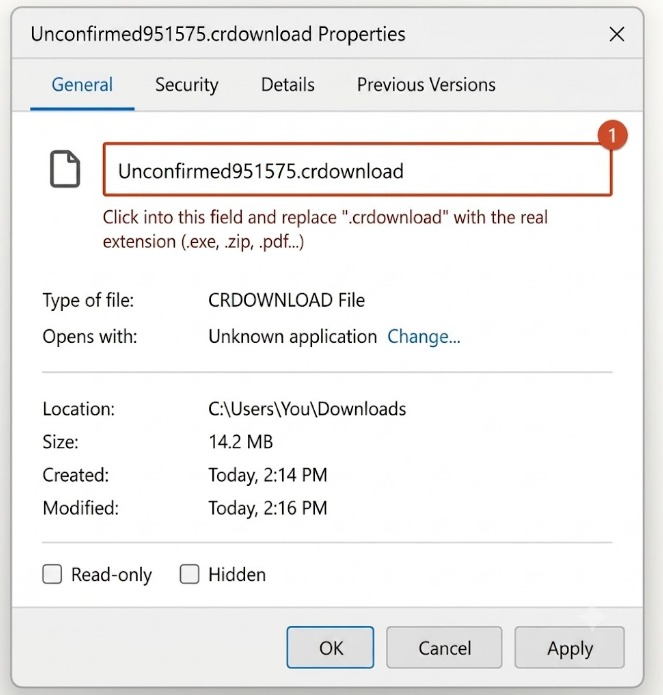Click the Unknown application text
Image resolution: width=663 pixels, height=695 pixels.
point(292,337)
